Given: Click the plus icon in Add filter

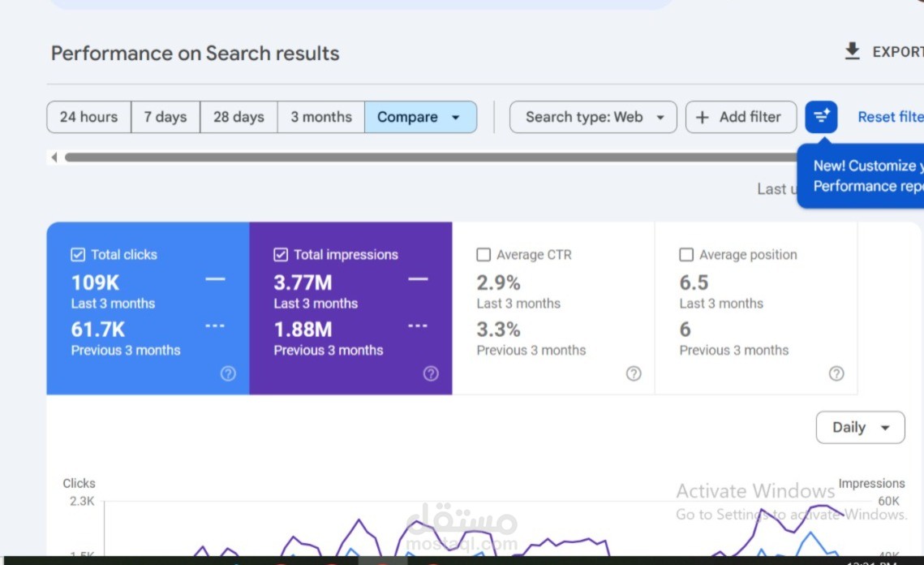Looking at the screenshot, I should coord(702,118).
